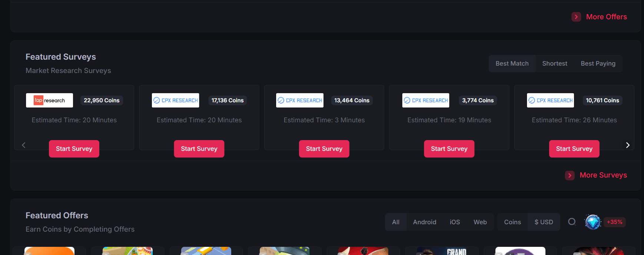Click CPX Research logo on 10,761 Coins card

click(x=551, y=100)
